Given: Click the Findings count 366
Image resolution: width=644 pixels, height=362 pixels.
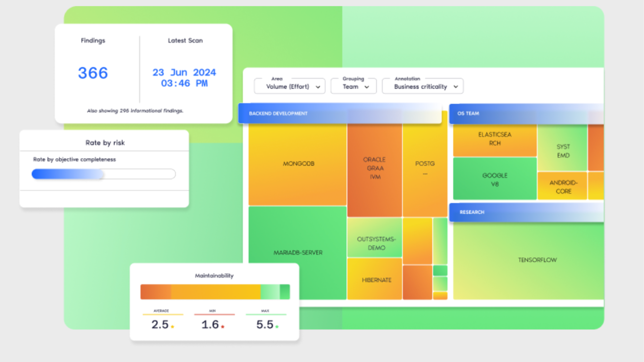Looking at the screenshot, I should click(x=93, y=73).
